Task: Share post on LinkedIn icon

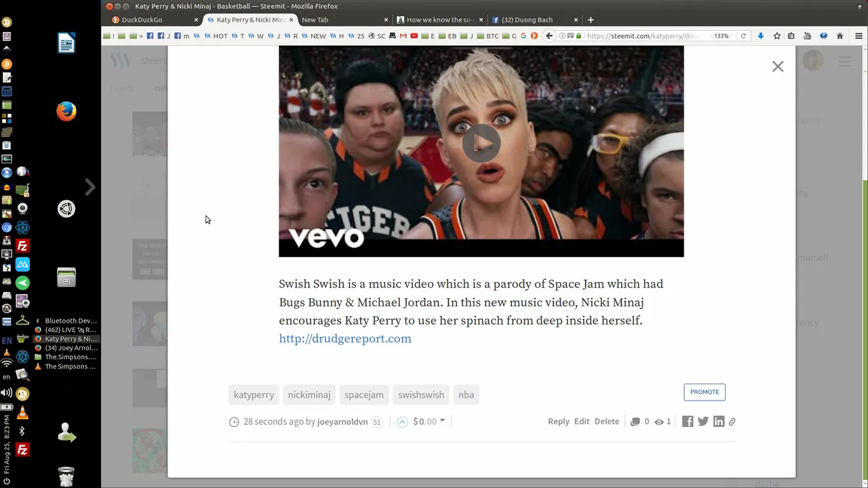Action: tap(719, 422)
